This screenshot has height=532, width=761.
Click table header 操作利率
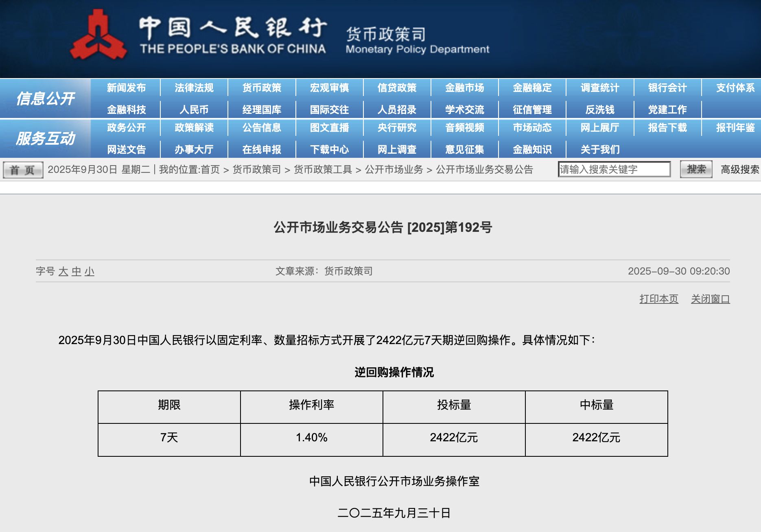pos(312,407)
